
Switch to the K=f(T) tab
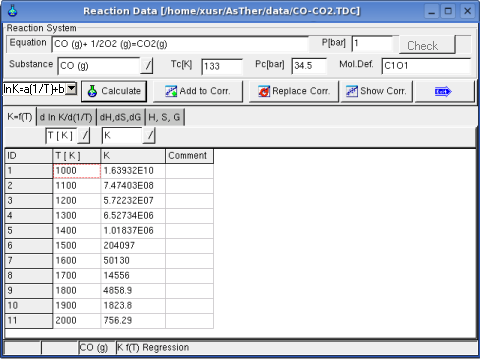tap(20, 117)
